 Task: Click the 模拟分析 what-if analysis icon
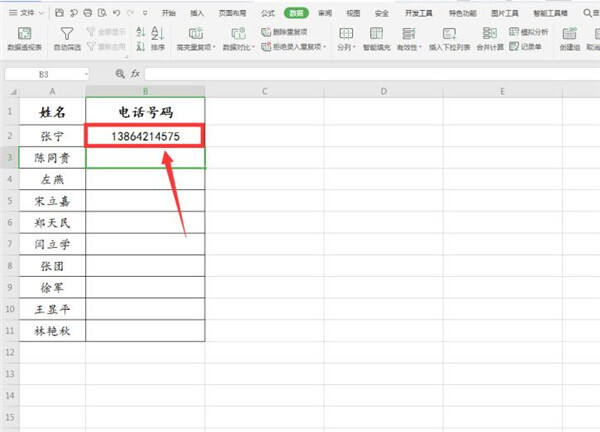[x=514, y=32]
